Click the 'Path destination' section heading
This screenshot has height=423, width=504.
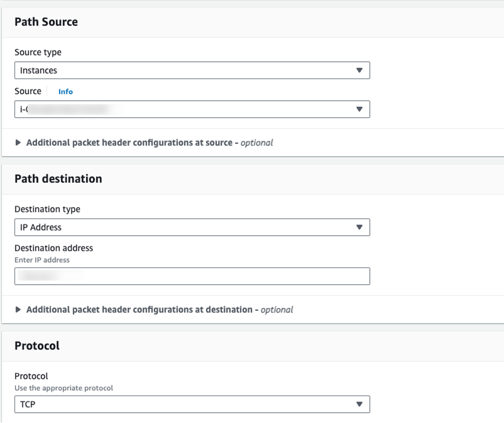point(58,179)
